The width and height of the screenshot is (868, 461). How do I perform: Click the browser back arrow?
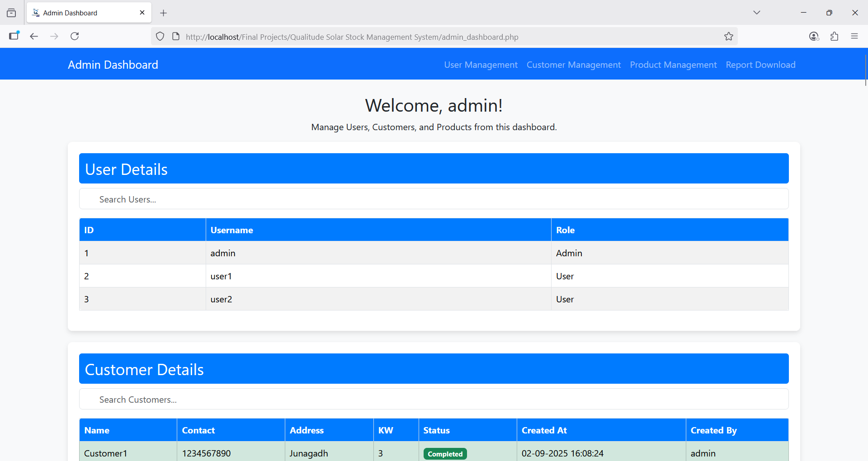pos(34,36)
